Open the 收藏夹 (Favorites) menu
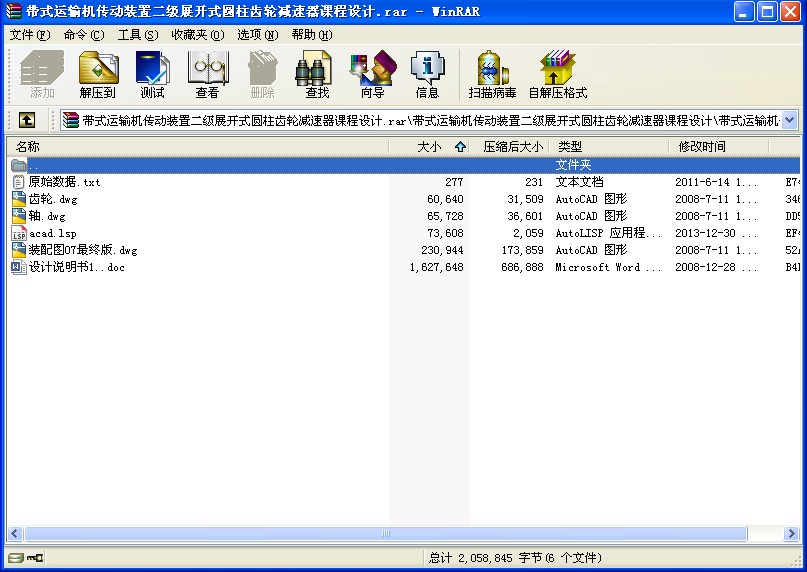Image resolution: width=807 pixels, height=572 pixels. coord(195,35)
